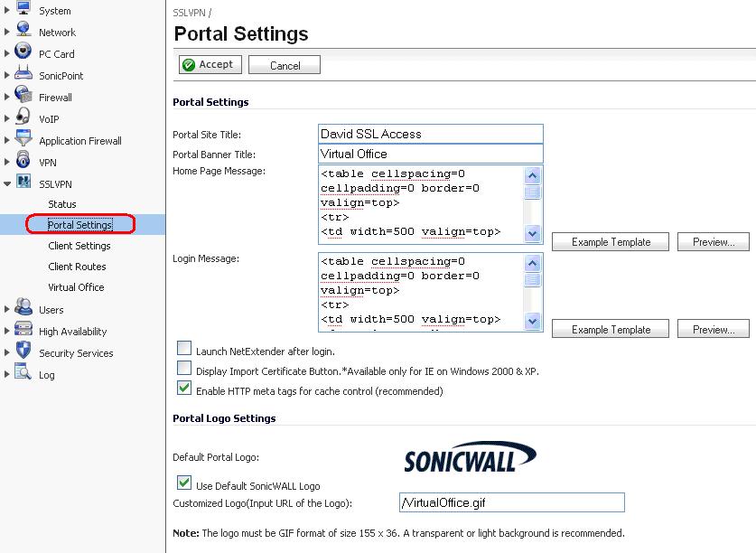The height and width of the screenshot is (553, 756).
Task: Click Login Message scrollbar thumb
Action: 532,280
